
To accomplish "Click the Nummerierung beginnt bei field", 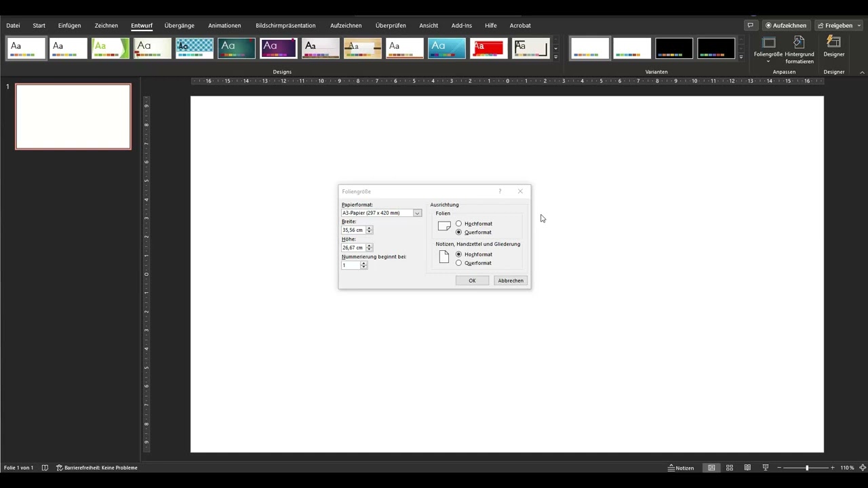I will 351,265.
